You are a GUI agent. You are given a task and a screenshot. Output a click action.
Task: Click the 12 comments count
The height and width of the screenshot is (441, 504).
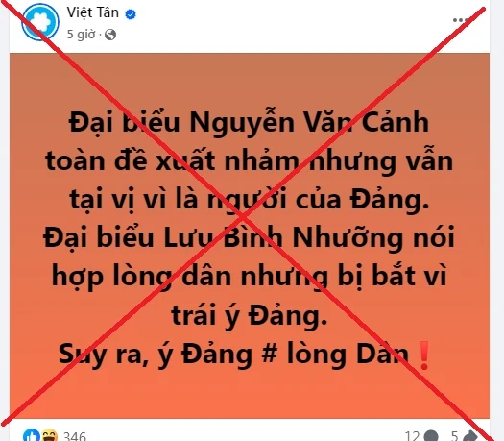coord(412,436)
